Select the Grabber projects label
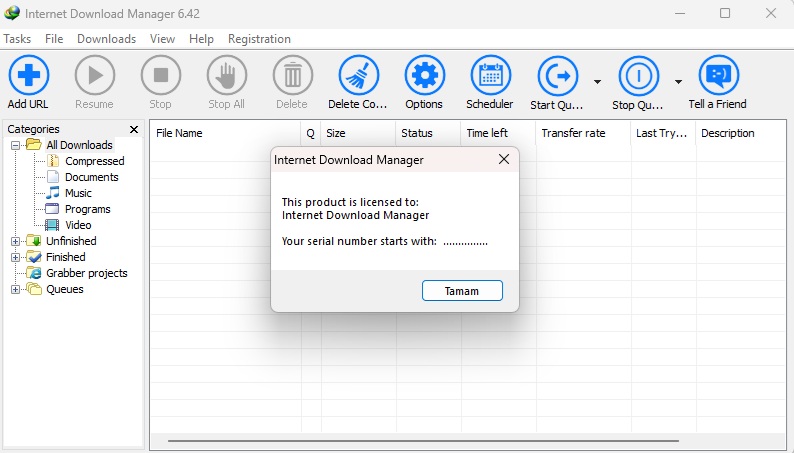This screenshot has height=453, width=794. 87,273
